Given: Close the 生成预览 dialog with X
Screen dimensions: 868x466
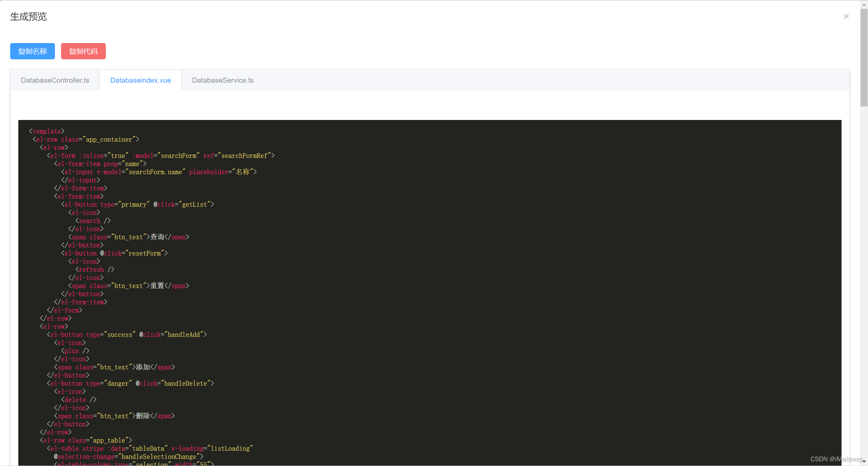Looking at the screenshot, I should (846, 16).
